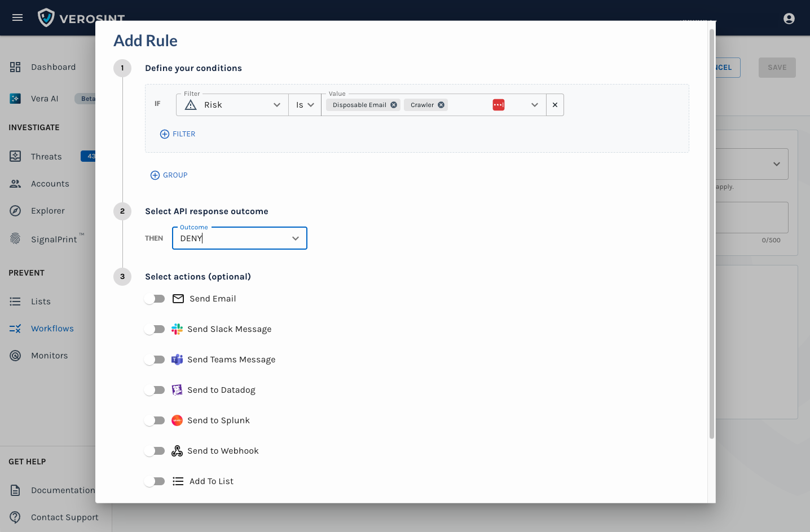This screenshot has width=810, height=532.
Task: Expand the background page dropdown chevron
Action: [x=777, y=164]
